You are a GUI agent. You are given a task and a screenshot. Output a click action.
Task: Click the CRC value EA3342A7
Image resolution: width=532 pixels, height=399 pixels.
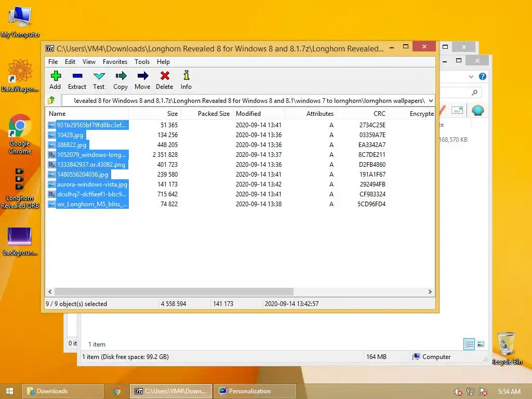pos(372,144)
